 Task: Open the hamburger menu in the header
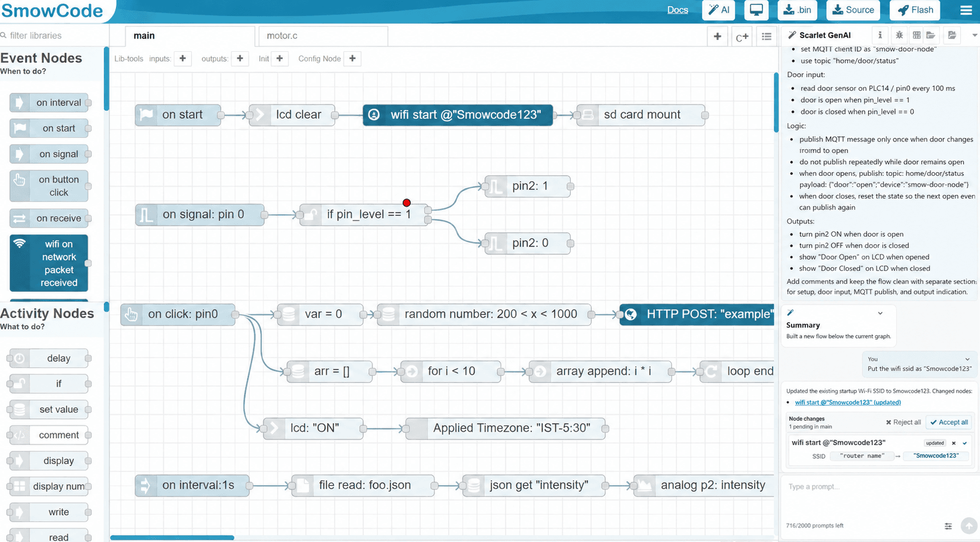pos(966,10)
